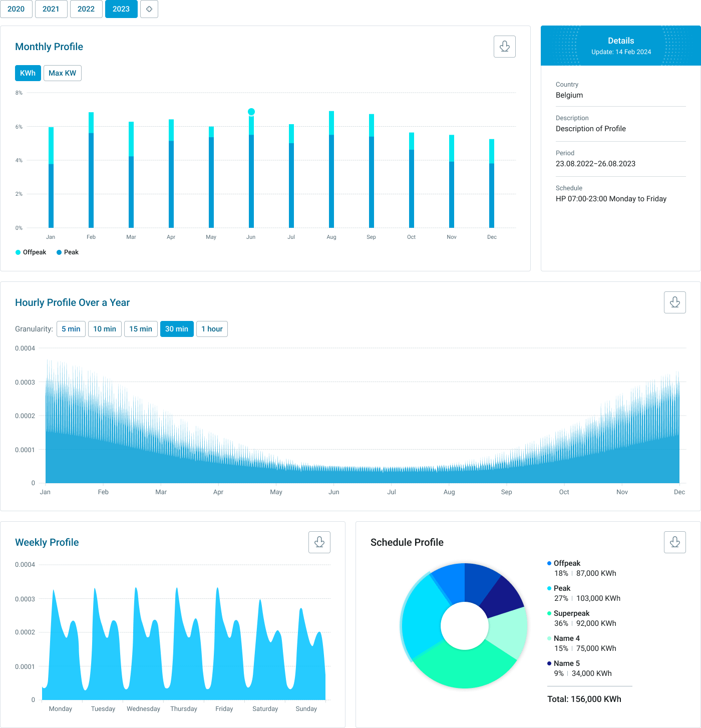Click the Belgium country value
Image resolution: width=701 pixels, height=728 pixels.
[x=569, y=95]
